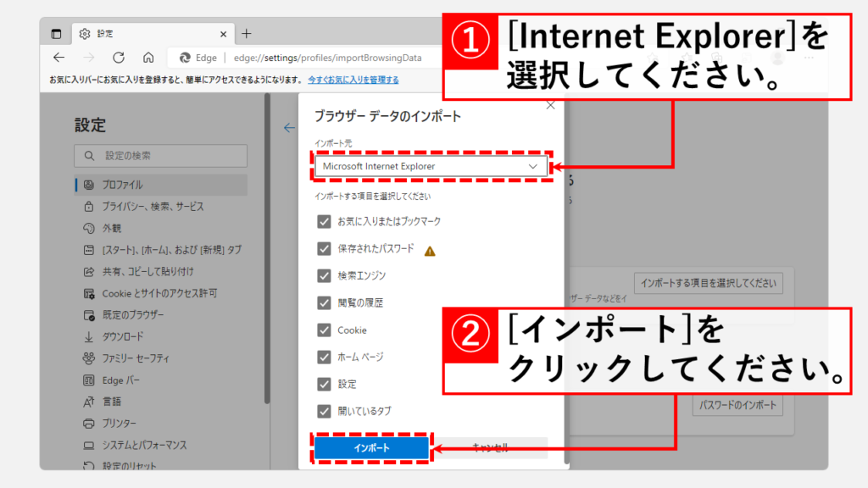Viewport: 868px width, 488px height.
Task: Click the printer icon
Action: pyautogui.click(x=88, y=424)
